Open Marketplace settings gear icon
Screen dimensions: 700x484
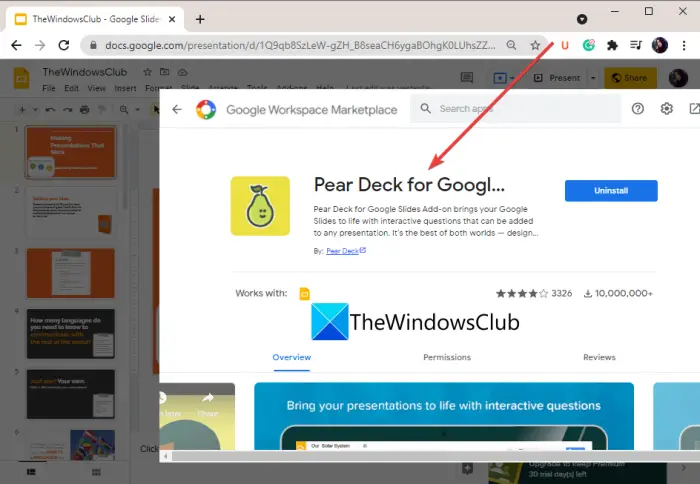coord(667,108)
